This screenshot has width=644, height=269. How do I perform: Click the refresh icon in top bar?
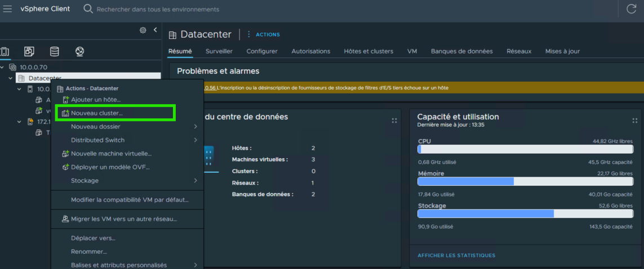[x=630, y=9]
